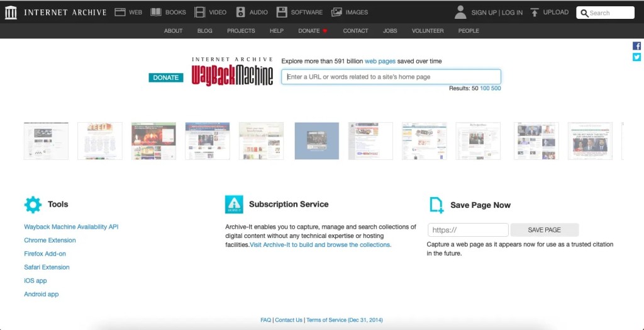The width and height of the screenshot is (644, 330).
Task: Click the Save Page Now document icon
Action: pyautogui.click(x=436, y=205)
